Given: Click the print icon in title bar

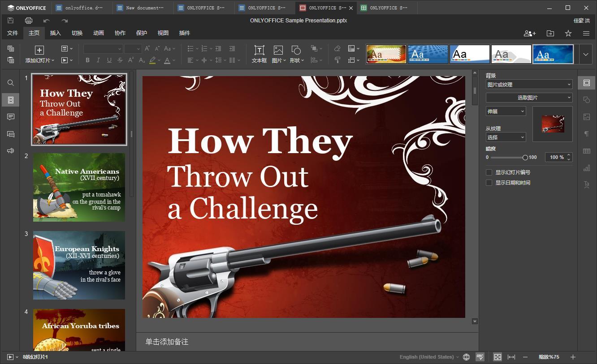Looking at the screenshot, I should (x=29, y=21).
